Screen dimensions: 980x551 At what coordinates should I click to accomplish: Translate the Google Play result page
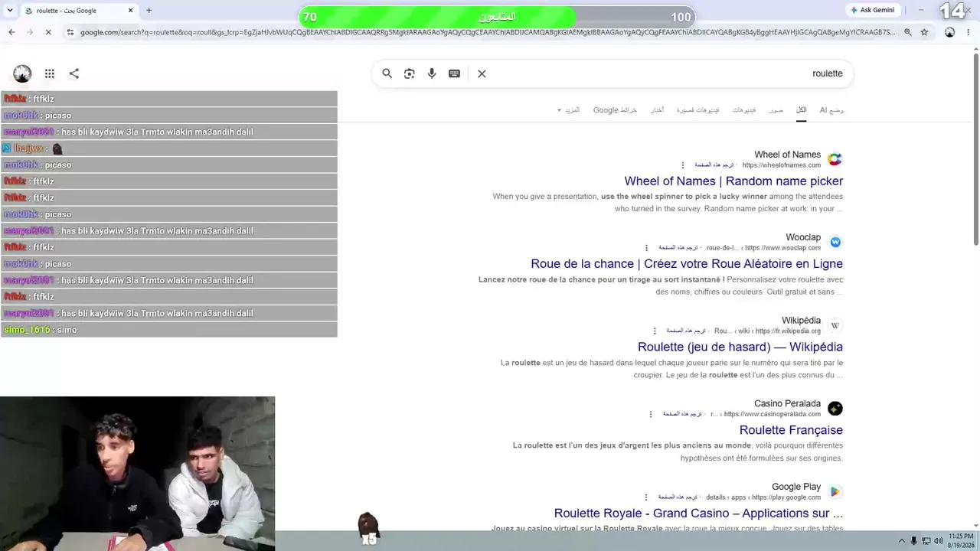pos(678,497)
